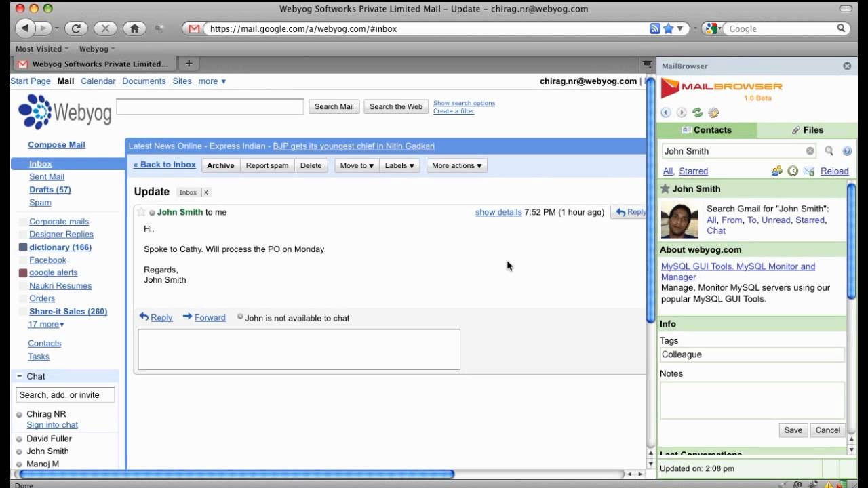868x488 pixels.
Task: Click Compose Mail link
Action: (x=56, y=144)
